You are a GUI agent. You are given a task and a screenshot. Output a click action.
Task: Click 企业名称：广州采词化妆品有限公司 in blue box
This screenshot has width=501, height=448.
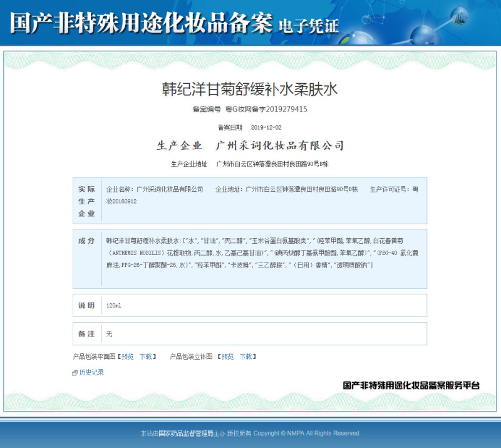coord(155,189)
